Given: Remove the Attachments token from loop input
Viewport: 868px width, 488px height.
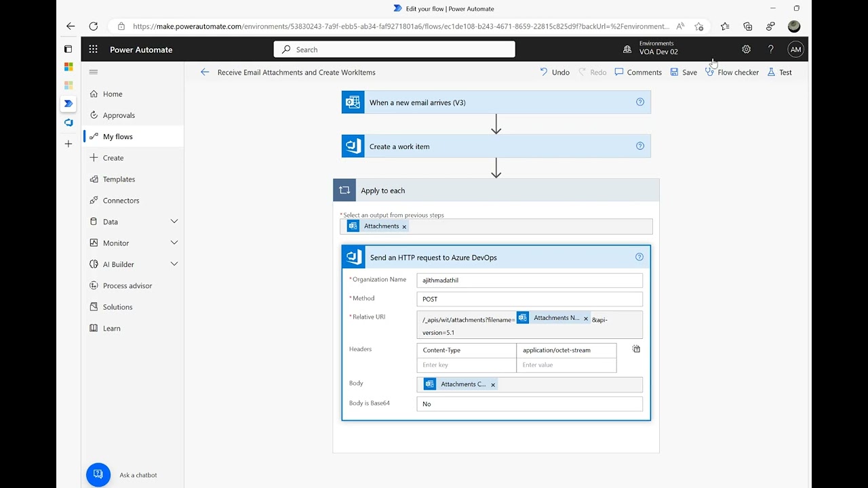Looking at the screenshot, I should (404, 226).
